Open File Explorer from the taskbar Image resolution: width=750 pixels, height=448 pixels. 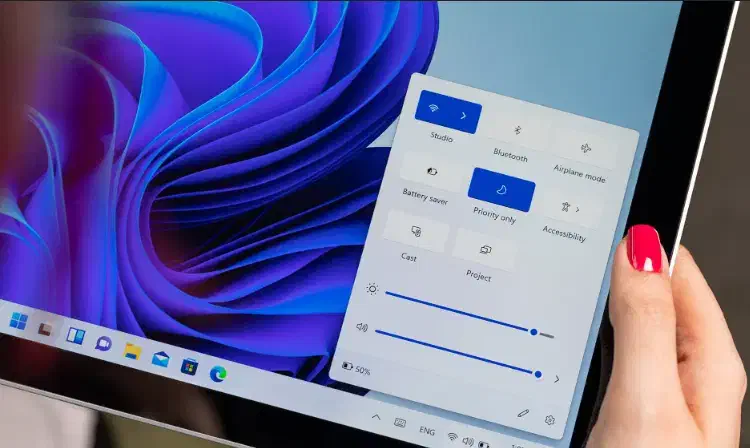(132, 351)
